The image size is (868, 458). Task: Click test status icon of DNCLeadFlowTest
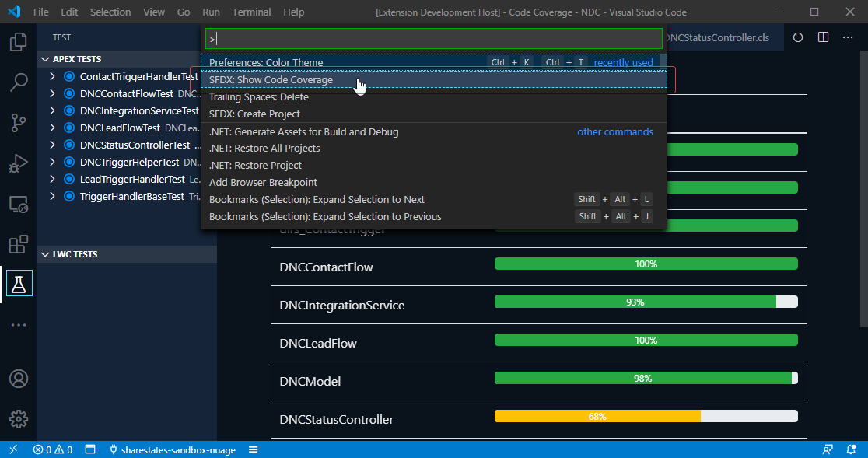point(69,128)
